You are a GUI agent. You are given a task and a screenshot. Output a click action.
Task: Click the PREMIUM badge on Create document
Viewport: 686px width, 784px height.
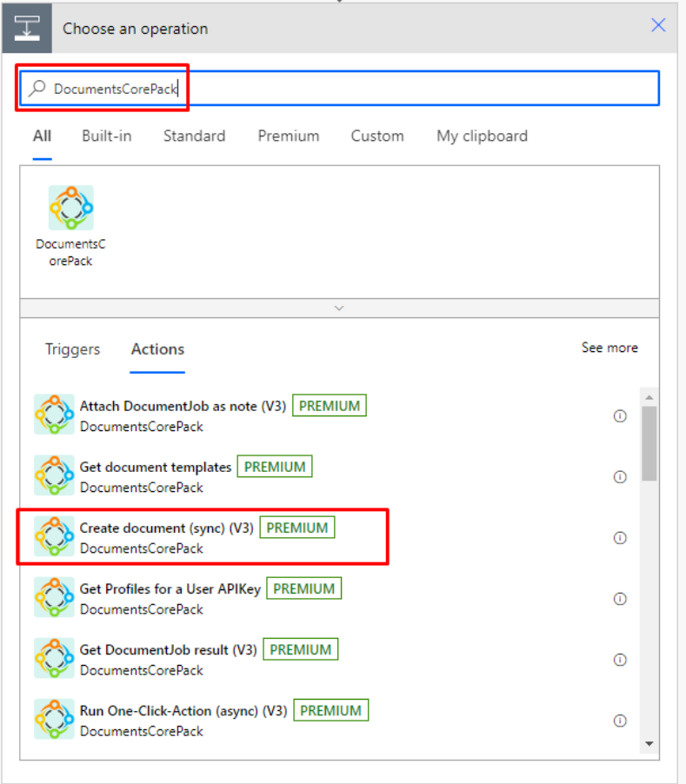click(x=297, y=528)
